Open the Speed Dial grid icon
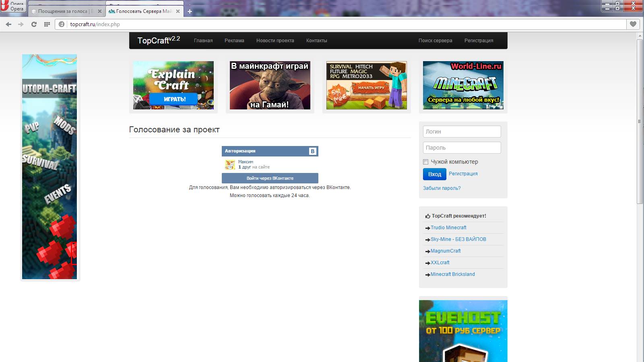Viewport: 644px width, 362px height. [x=47, y=24]
